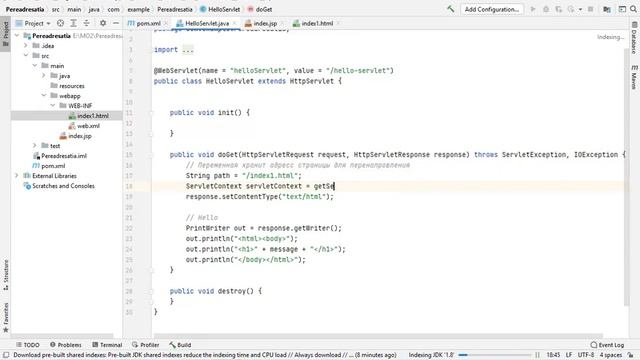Click the 4 spaces indent status entry
The image size is (640, 360).
point(611,355)
